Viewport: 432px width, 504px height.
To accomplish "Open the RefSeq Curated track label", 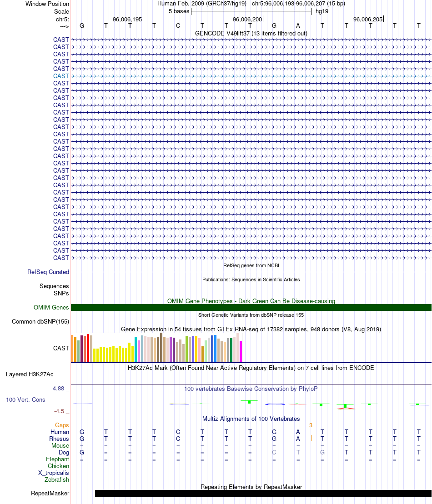I will [x=48, y=272].
